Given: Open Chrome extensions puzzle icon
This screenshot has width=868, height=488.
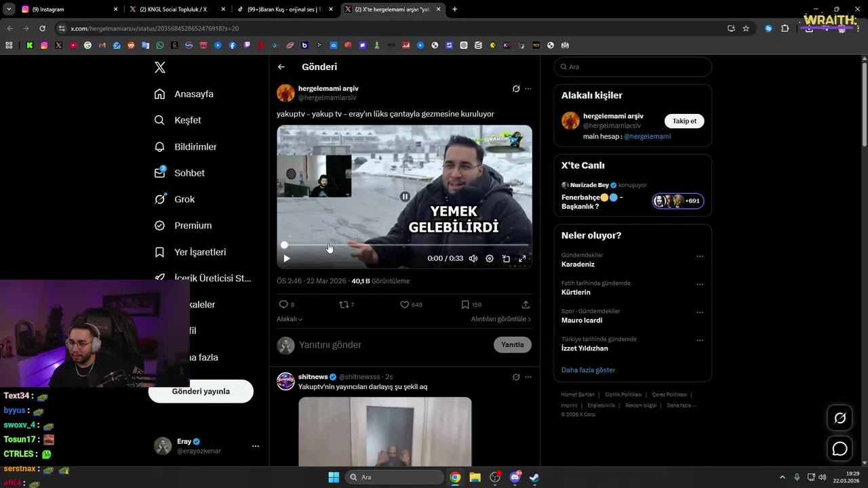Looking at the screenshot, I should pos(785,28).
